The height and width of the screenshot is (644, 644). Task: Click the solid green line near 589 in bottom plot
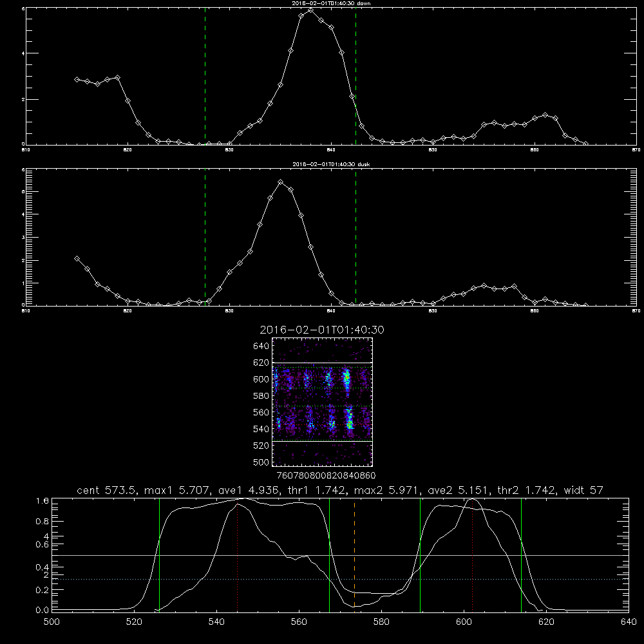420,554
